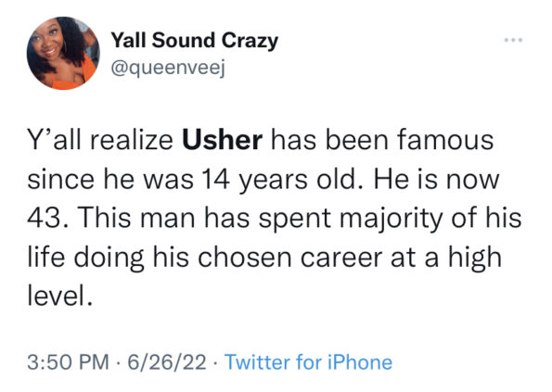Select the bolded word Usher
552x392 pixels.
click(x=222, y=140)
